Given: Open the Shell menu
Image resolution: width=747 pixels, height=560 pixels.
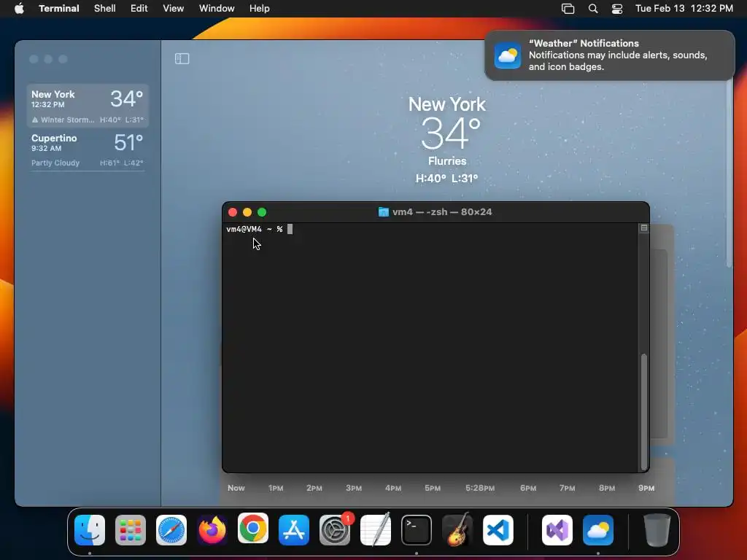Looking at the screenshot, I should pos(105,9).
